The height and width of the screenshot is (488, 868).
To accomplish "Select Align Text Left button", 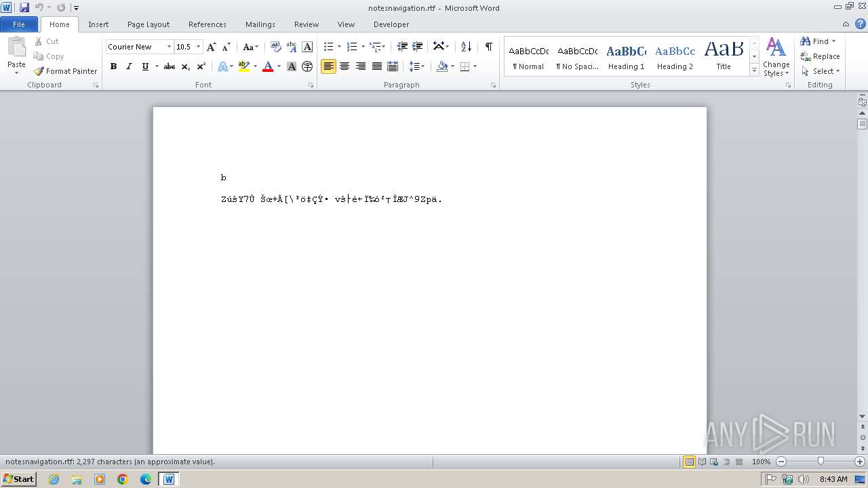I will pyautogui.click(x=328, y=66).
